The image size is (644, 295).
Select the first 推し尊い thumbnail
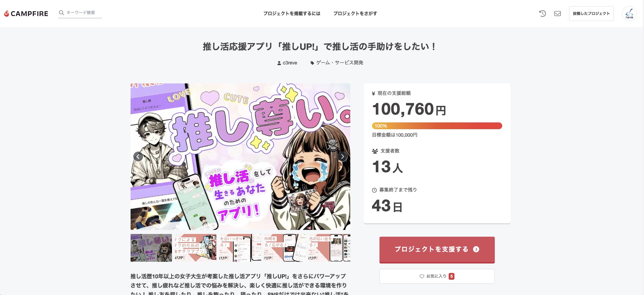151,248
